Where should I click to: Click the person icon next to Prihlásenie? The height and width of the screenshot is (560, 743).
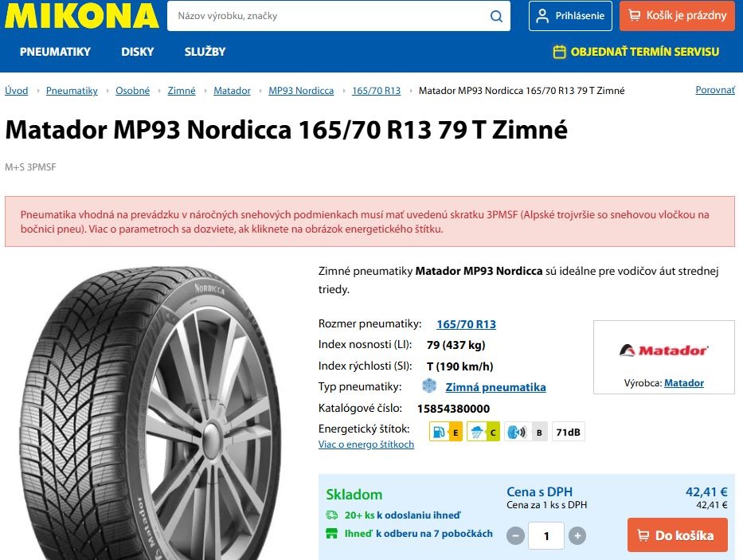542,15
